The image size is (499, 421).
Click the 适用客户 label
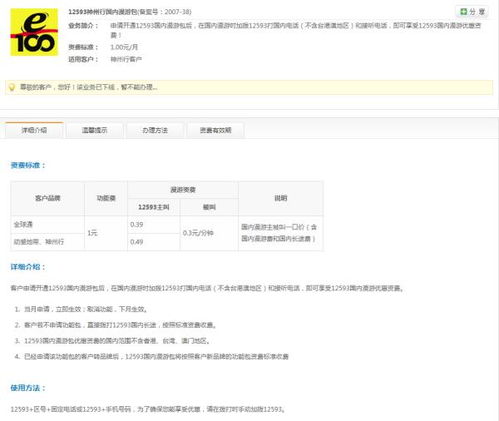click(x=83, y=59)
